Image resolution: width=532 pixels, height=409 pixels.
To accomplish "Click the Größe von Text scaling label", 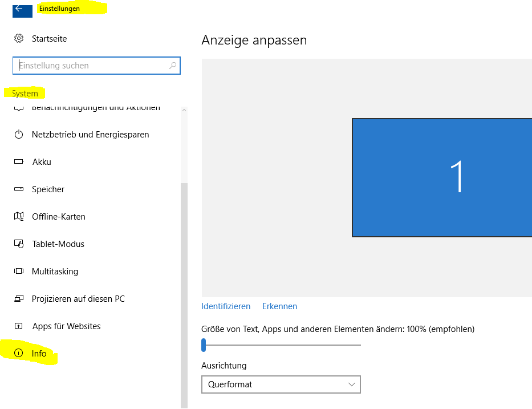I will [x=338, y=329].
